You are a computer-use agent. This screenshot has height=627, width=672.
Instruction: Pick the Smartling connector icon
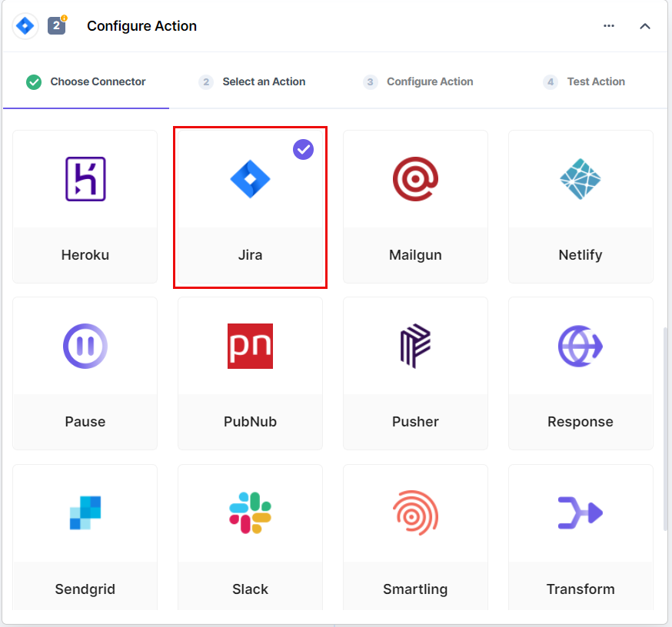pyautogui.click(x=415, y=513)
